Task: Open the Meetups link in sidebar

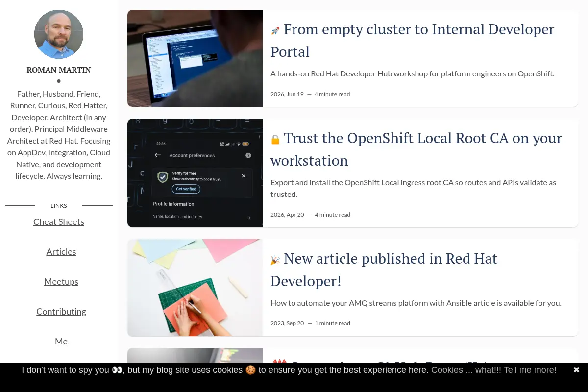Action: pyautogui.click(x=61, y=282)
